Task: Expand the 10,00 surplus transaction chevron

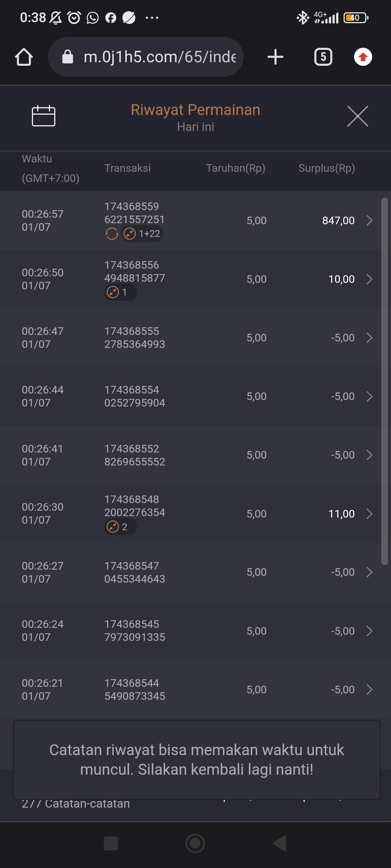Action: (x=369, y=279)
